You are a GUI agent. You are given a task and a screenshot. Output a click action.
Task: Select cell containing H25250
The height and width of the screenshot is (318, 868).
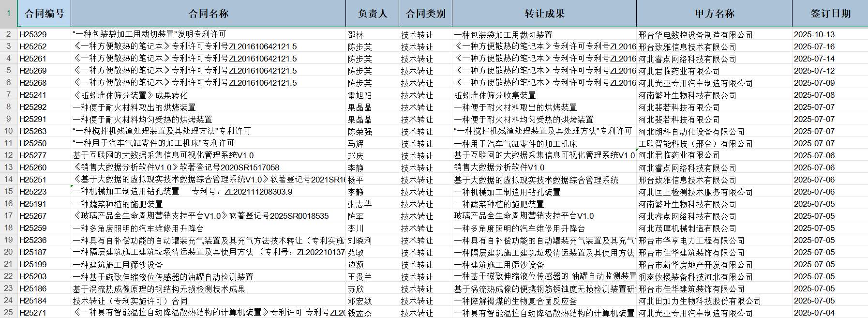coord(45,143)
